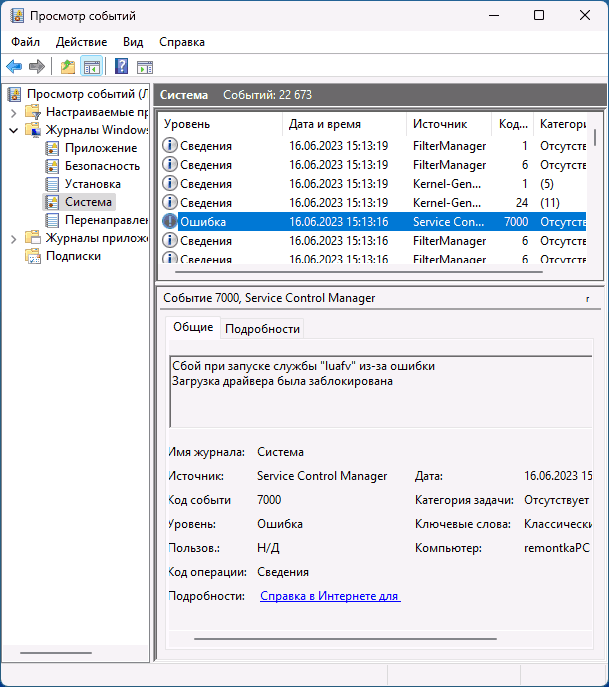Click the event list vertical scrollbar
Screen dimensions: 609x687
click(x=596, y=190)
